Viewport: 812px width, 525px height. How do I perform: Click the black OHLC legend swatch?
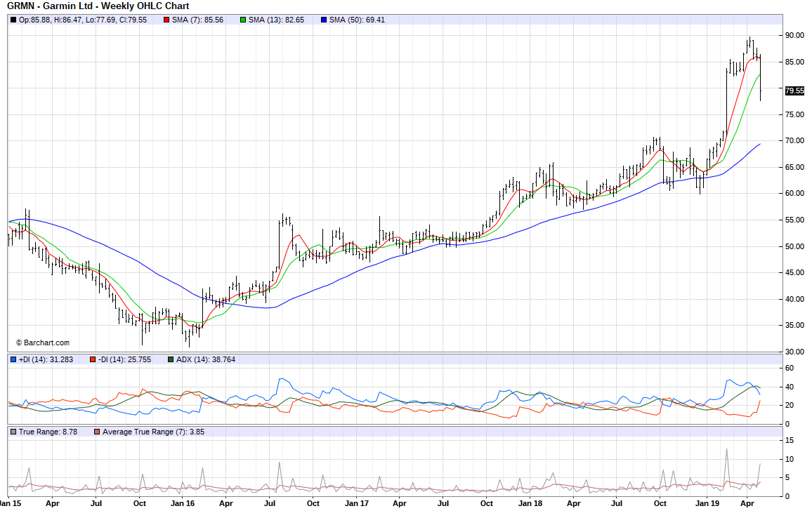click(13, 20)
